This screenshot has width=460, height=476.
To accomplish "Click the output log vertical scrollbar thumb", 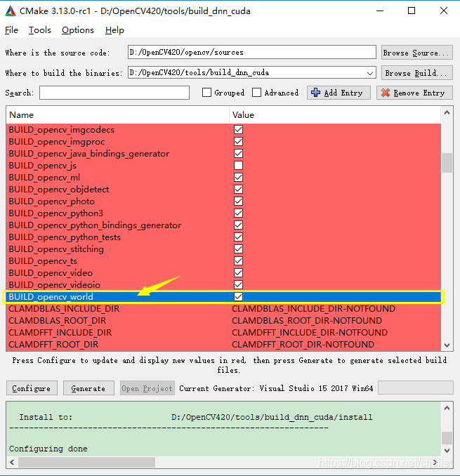I will tap(447, 438).
